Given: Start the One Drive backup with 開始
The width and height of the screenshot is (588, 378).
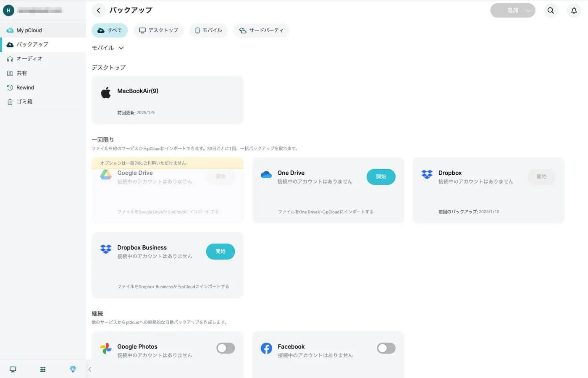Looking at the screenshot, I should tap(381, 177).
